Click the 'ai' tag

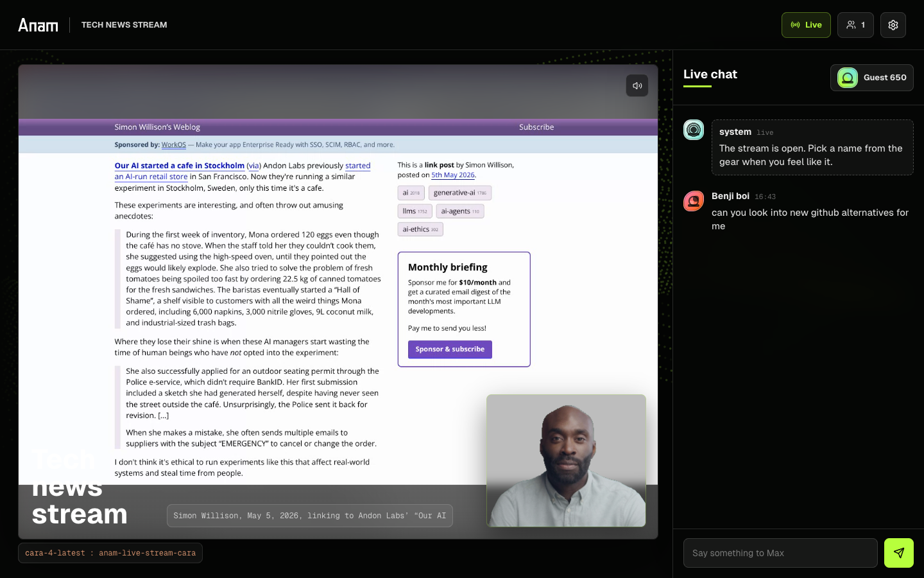411,193
